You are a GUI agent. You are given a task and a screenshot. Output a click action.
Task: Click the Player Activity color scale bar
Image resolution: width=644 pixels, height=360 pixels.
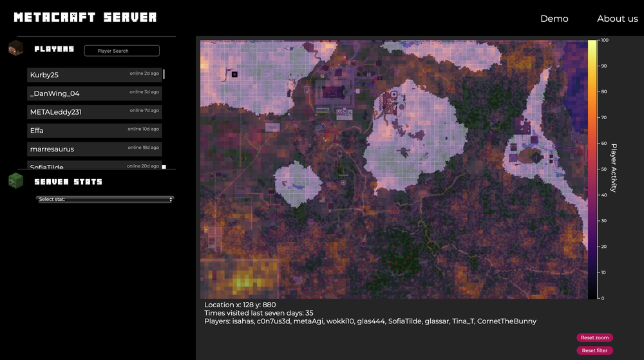pos(592,169)
